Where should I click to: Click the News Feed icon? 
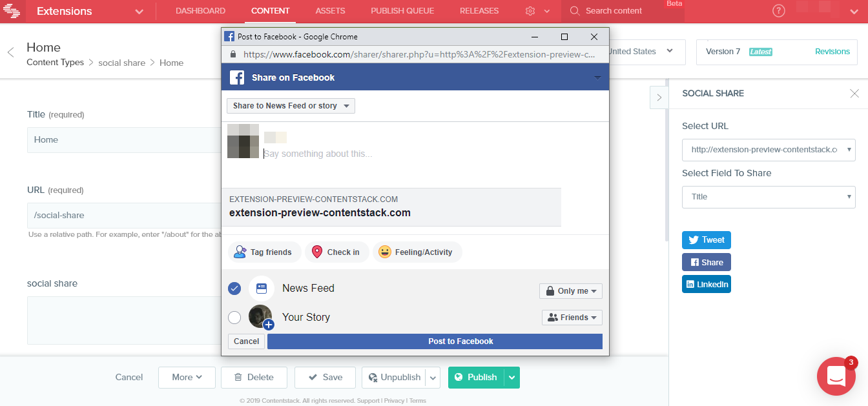[262, 289]
